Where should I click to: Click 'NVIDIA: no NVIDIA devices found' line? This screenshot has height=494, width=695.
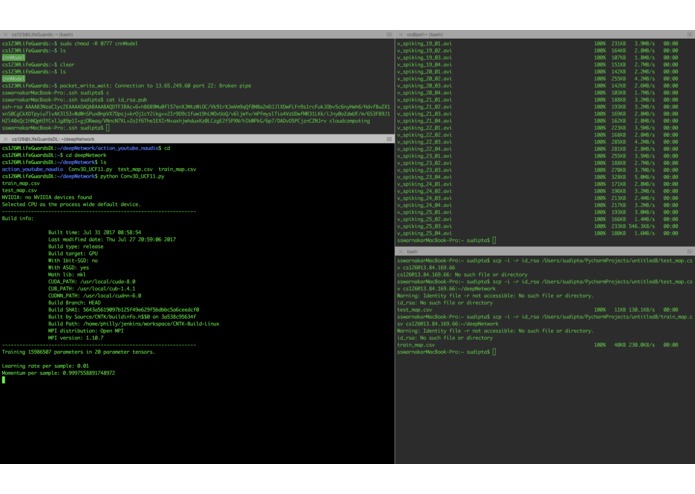(x=47, y=197)
